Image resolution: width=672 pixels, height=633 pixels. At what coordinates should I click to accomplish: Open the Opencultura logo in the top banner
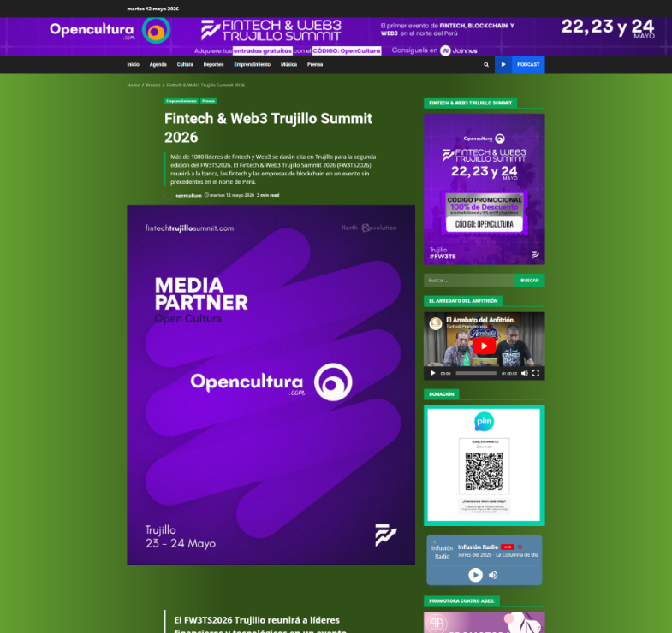pyautogui.click(x=110, y=30)
